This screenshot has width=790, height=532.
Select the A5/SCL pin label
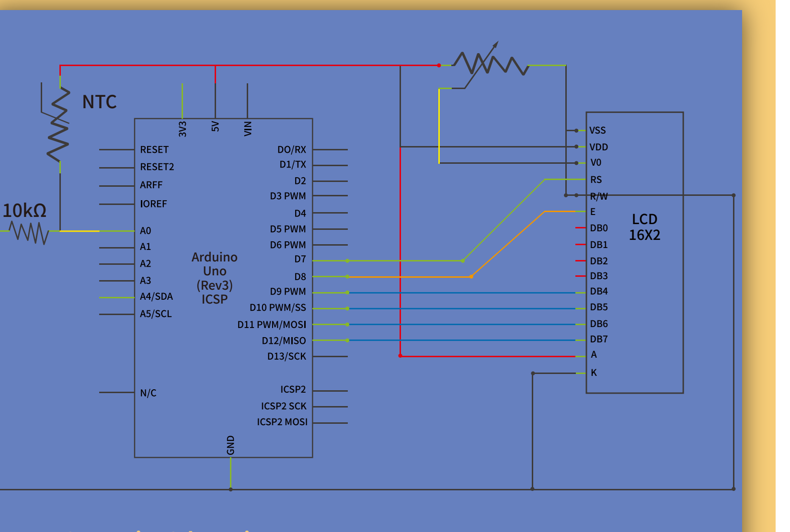tap(156, 314)
